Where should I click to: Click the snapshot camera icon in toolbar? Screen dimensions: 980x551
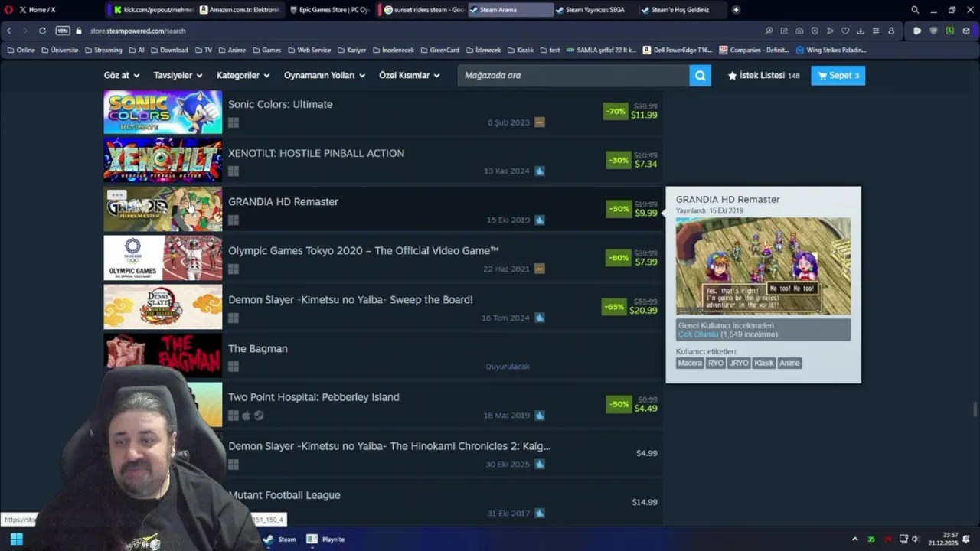[799, 31]
